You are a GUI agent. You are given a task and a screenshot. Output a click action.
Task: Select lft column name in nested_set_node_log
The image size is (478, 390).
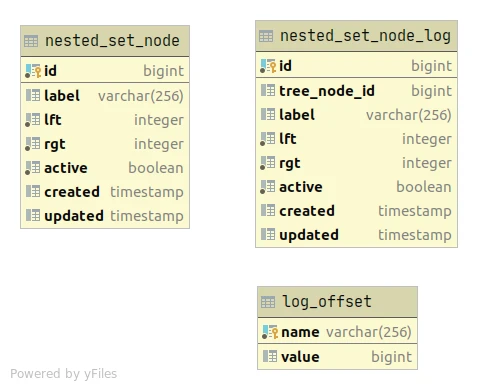288,139
